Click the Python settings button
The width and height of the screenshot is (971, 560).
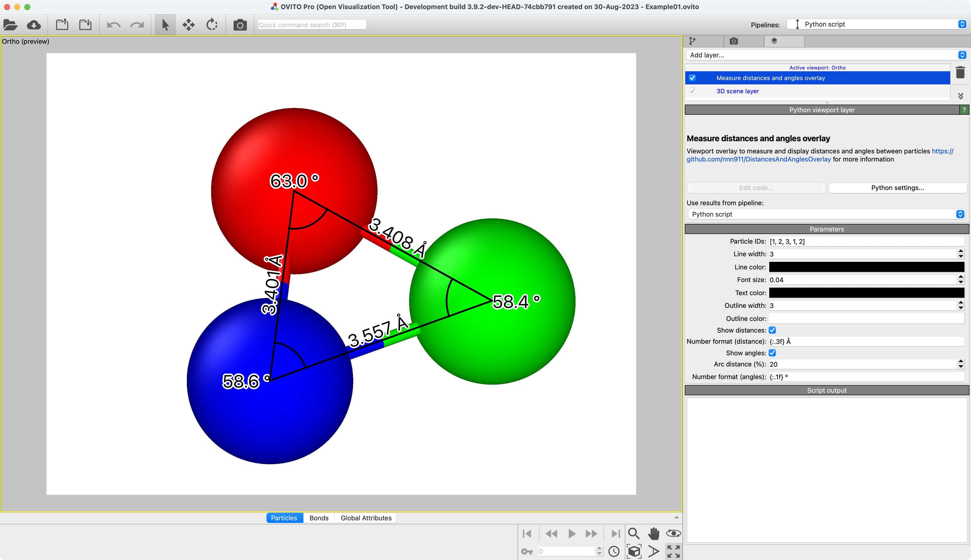tap(897, 188)
